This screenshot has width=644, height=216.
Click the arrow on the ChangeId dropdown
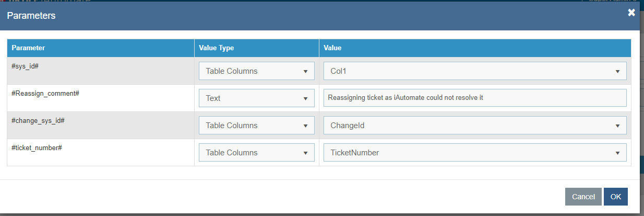coord(617,126)
